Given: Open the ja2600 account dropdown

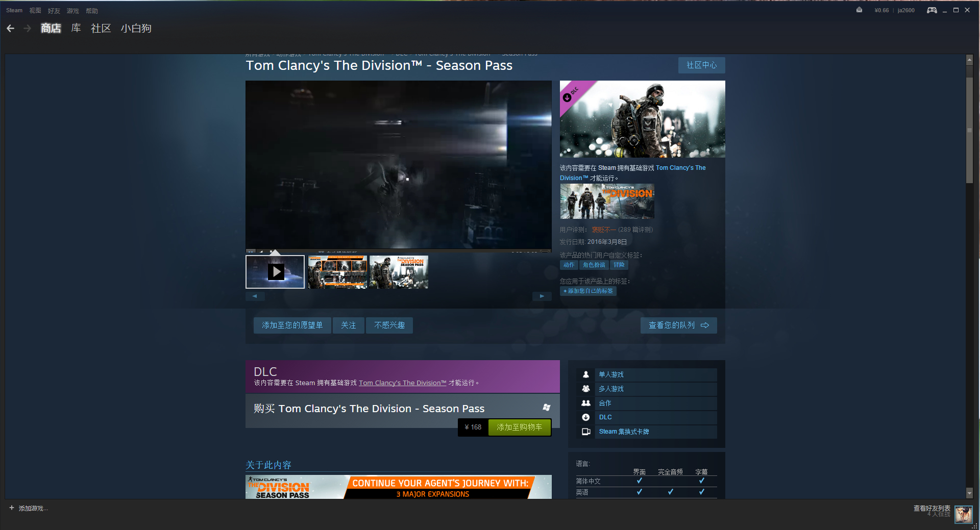Looking at the screenshot, I should [906, 10].
